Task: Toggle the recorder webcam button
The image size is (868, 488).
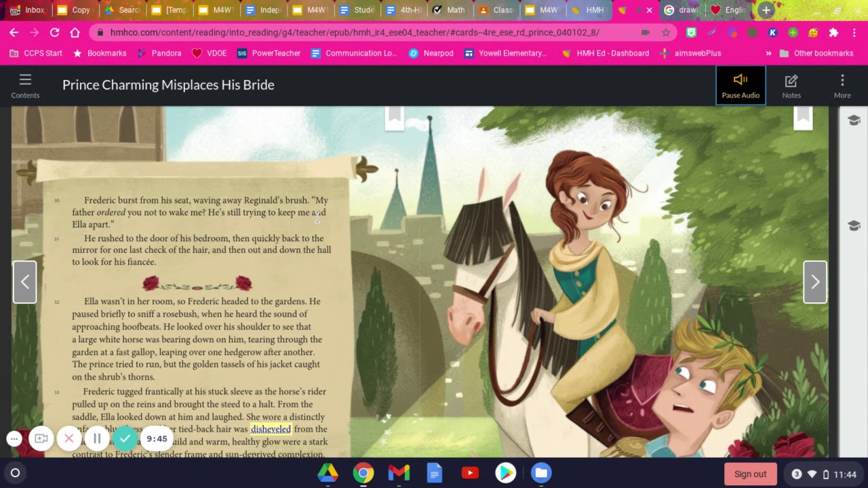Action: 41,439
